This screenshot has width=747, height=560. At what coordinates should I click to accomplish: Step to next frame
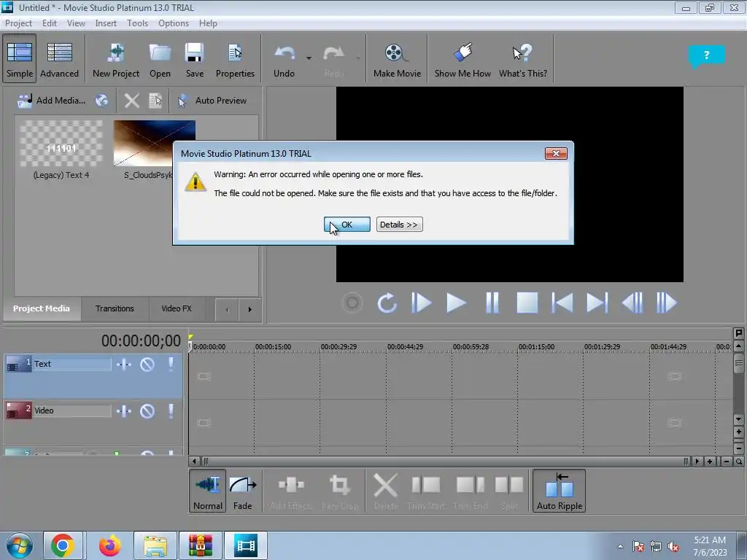tap(667, 303)
